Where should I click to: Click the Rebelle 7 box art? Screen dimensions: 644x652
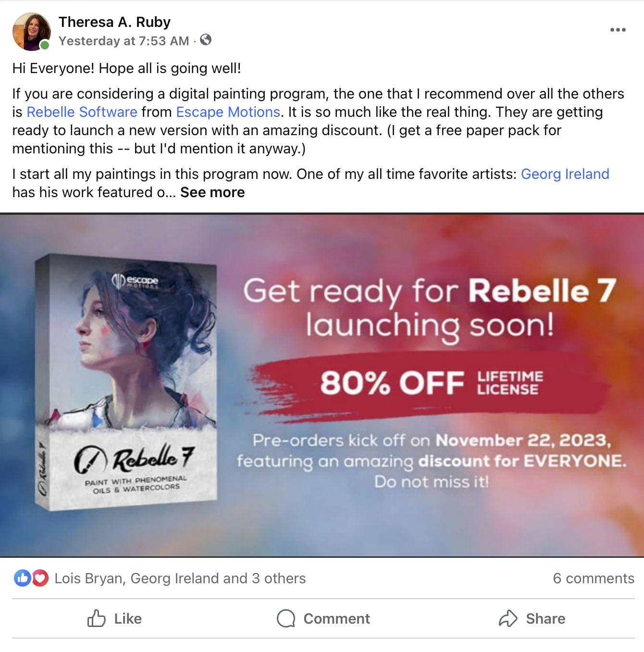(126, 383)
